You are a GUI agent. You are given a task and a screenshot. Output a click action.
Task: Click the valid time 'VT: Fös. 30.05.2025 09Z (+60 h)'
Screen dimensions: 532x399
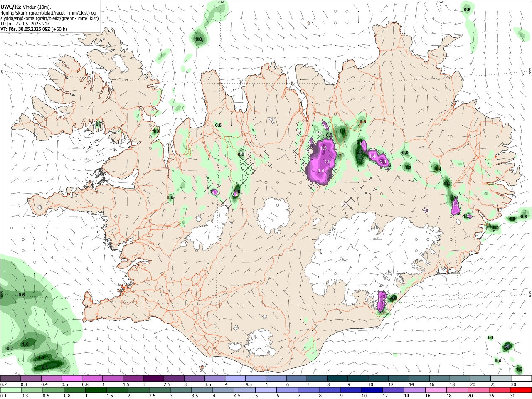coord(34,29)
